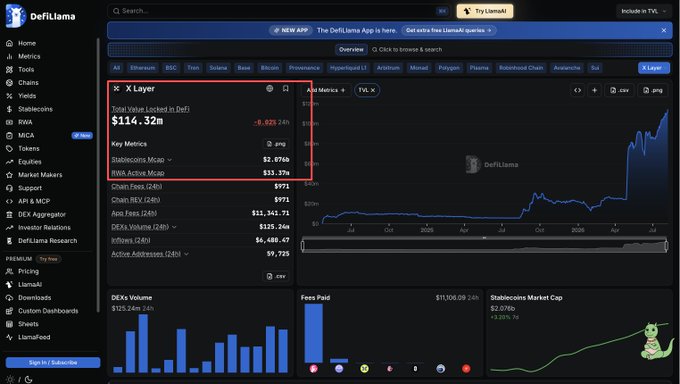Screen dimensions: 680x384
Task: Open LlamaAI in the sidebar
Action: [24, 285]
